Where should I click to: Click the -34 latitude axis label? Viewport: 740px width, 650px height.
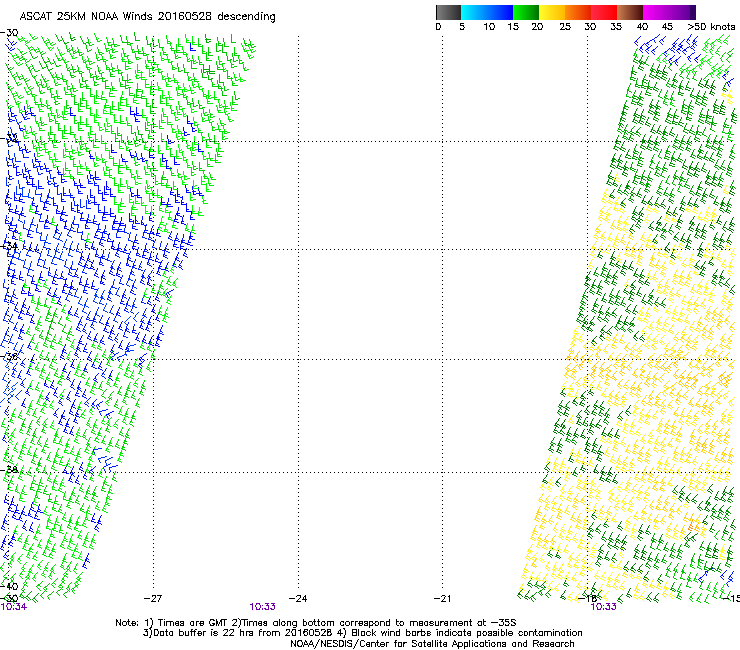coord(9,246)
